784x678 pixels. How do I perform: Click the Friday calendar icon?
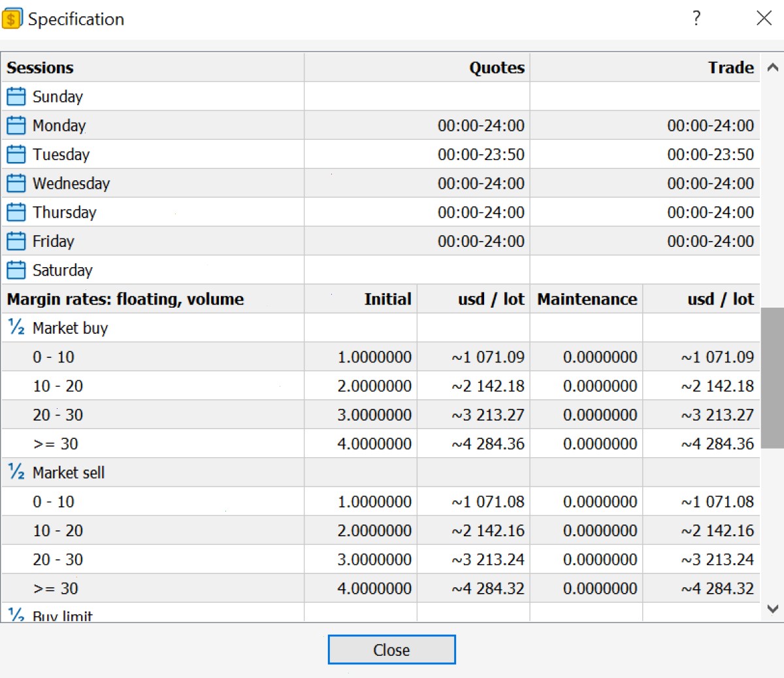16,241
